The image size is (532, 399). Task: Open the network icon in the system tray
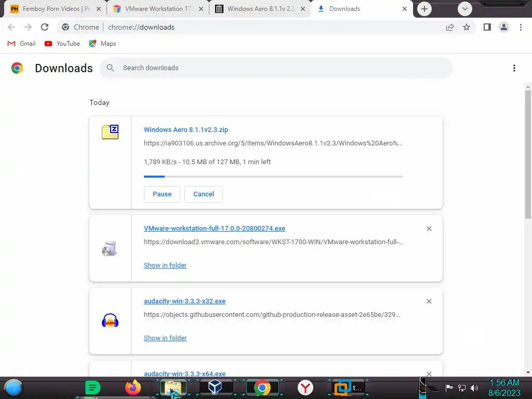click(x=462, y=388)
